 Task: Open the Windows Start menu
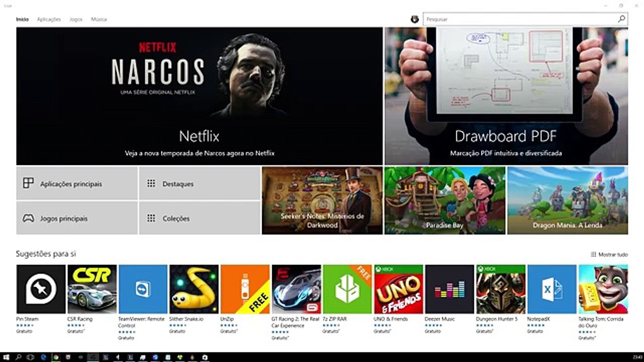[x=7, y=357]
